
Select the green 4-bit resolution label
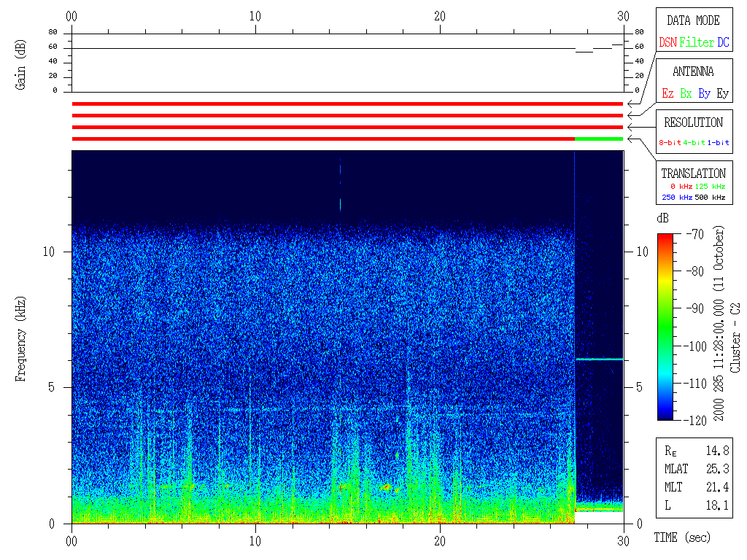tap(694, 143)
